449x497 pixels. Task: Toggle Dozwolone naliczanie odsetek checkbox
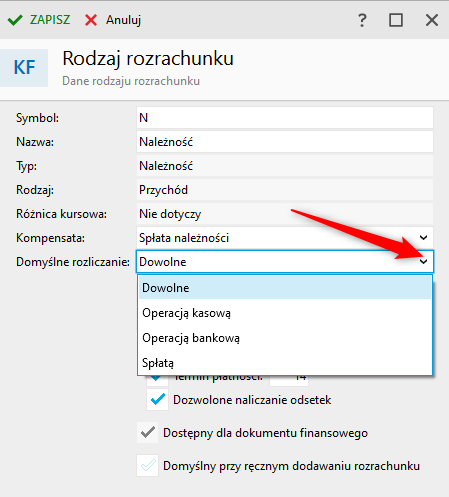click(158, 400)
